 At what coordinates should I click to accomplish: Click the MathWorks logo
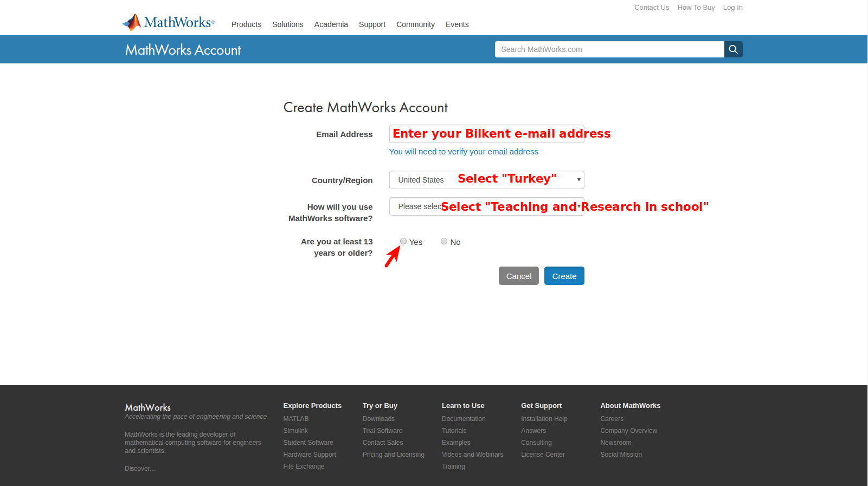(169, 22)
